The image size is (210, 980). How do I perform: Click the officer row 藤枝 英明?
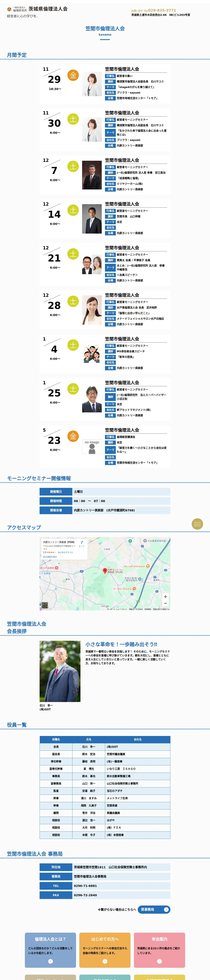(105, 761)
